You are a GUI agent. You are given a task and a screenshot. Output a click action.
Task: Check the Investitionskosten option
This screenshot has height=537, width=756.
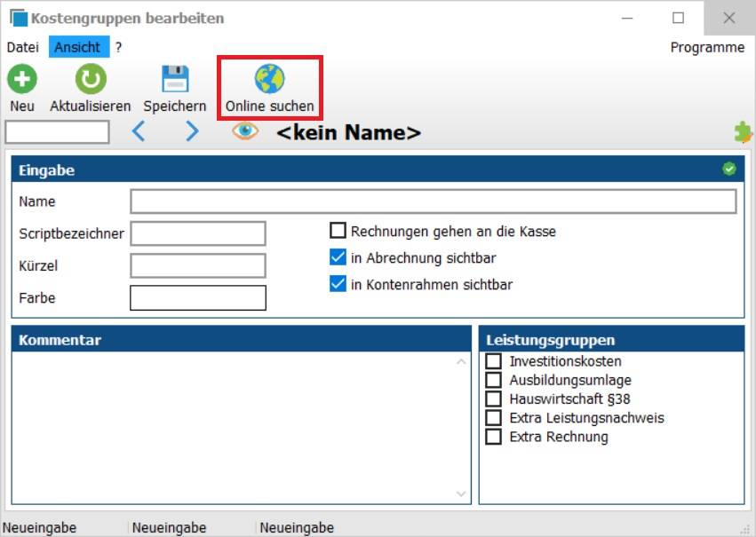coord(494,361)
